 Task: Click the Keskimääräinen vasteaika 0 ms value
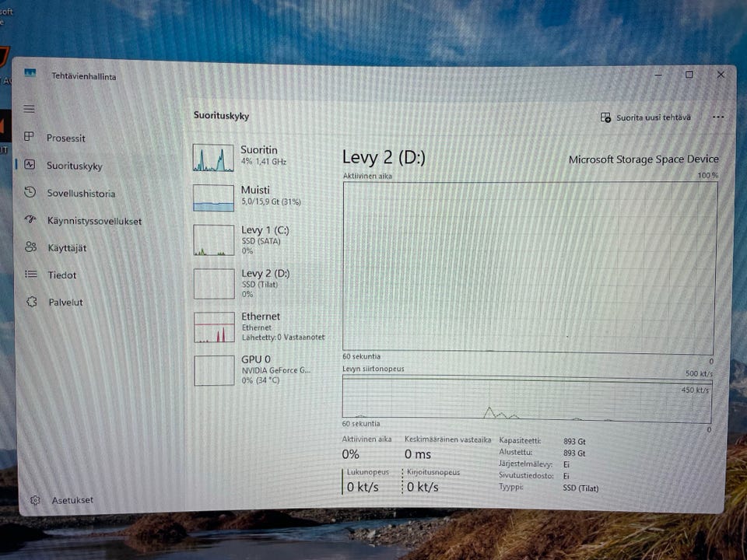418,454
